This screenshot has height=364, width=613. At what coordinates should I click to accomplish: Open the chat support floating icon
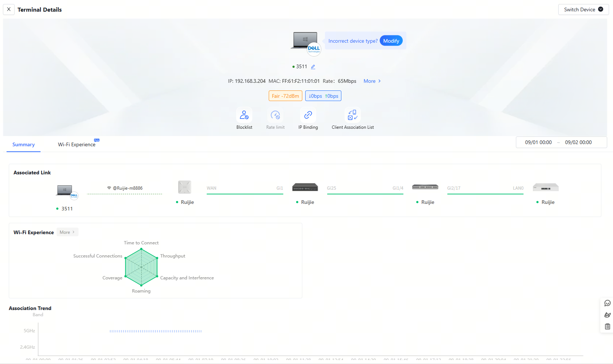coord(607,303)
